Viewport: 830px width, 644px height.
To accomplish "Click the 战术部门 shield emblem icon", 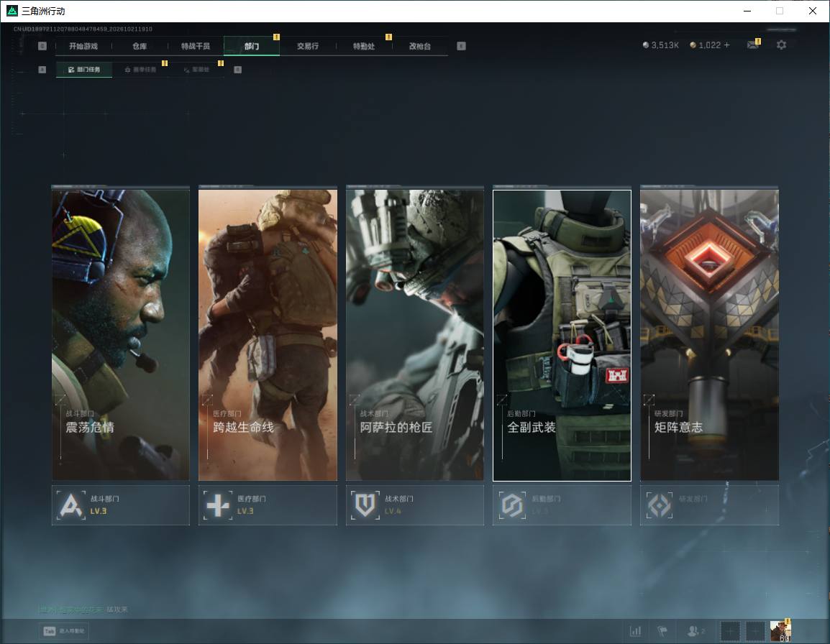I will pos(365,505).
